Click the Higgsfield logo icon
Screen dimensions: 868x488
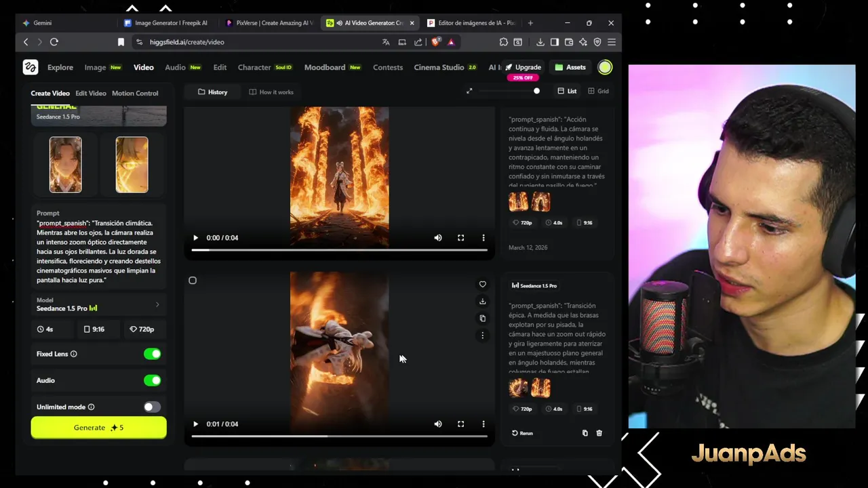[31, 67]
